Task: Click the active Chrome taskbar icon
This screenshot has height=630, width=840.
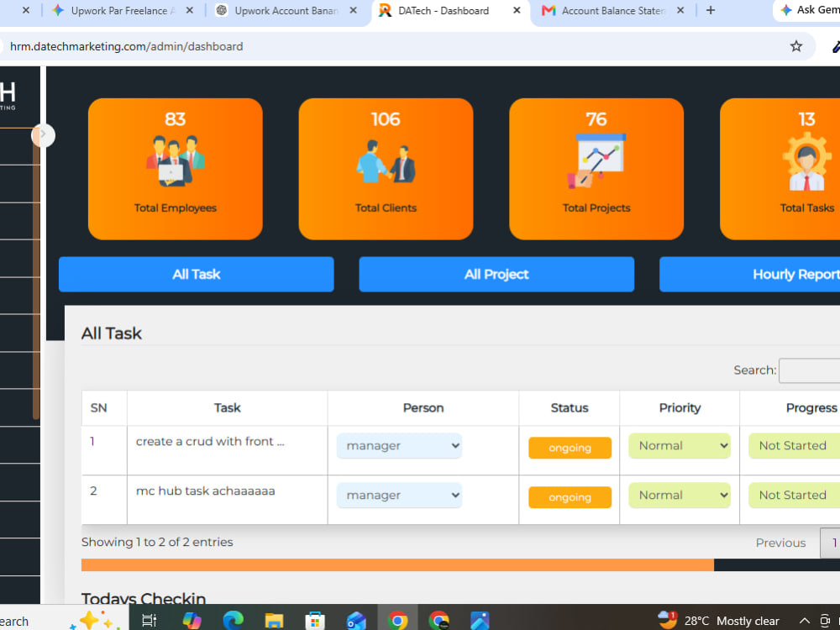Action: pos(397,621)
